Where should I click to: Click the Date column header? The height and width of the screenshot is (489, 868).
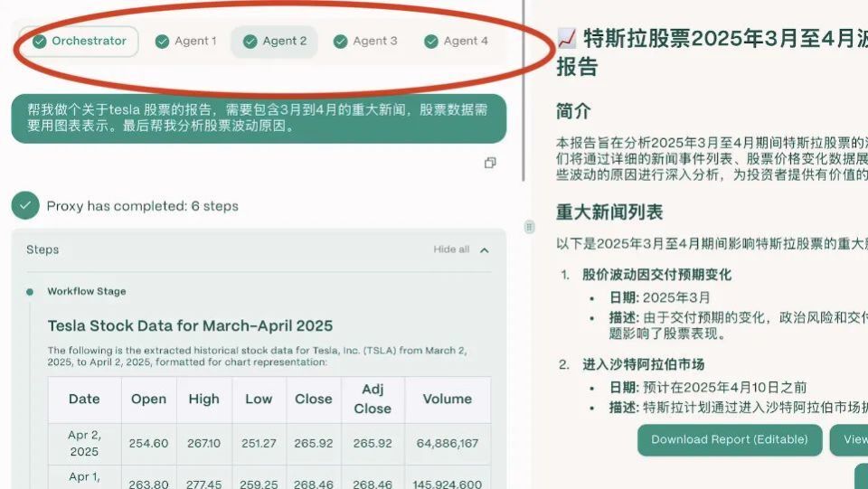pos(84,400)
